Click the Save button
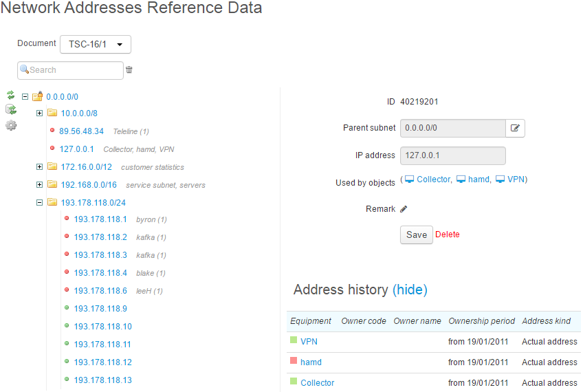The width and height of the screenshot is (583, 392). 417,235
